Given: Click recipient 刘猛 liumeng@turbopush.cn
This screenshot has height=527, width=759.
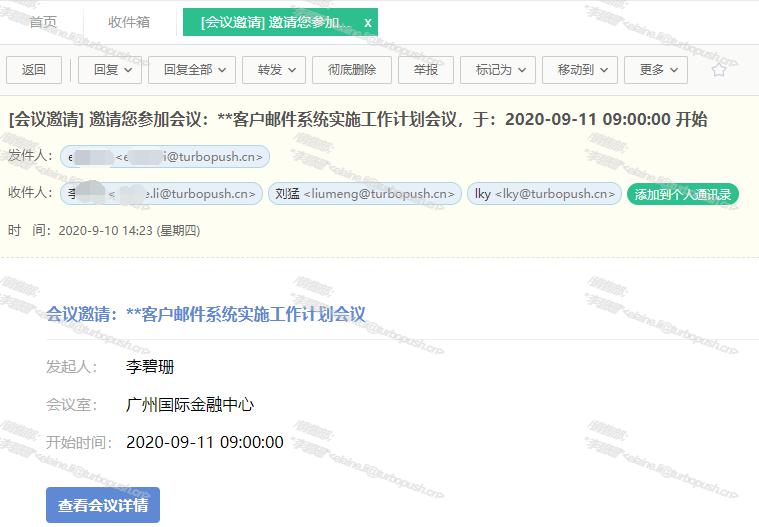Looking at the screenshot, I should tap(364, 194).
